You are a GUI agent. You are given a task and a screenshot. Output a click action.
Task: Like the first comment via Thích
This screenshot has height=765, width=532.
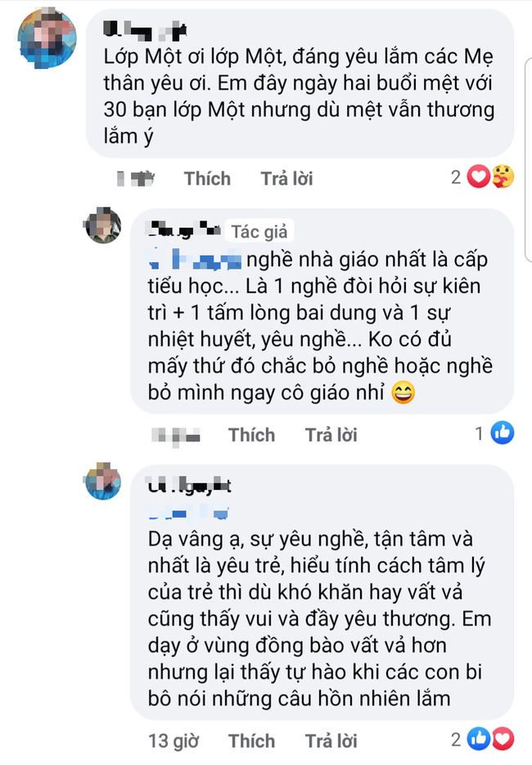[207, 179]
